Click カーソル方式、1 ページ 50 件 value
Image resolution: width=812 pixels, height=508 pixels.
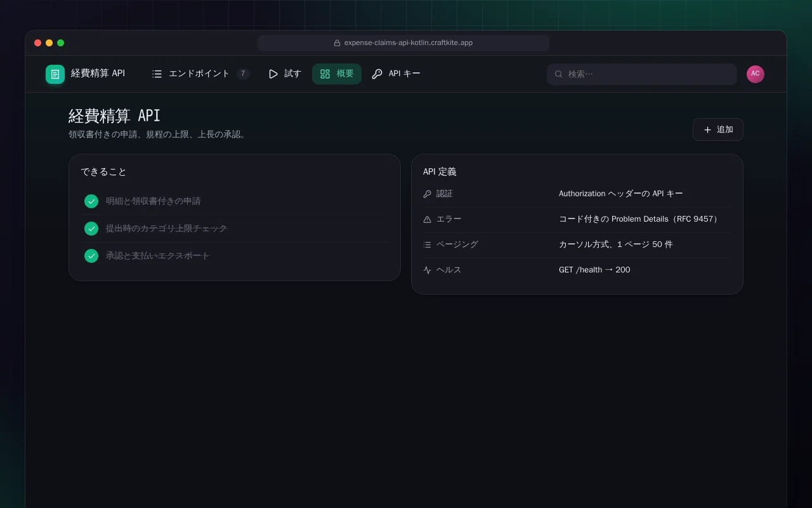(615, 244)
